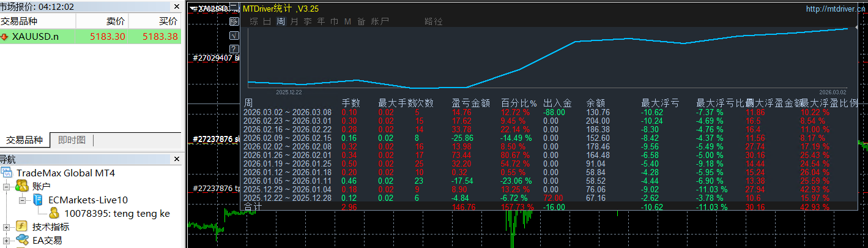This screenshot has width=868, height=248.
Task: Select the 周 weekly statistics tab
Action: [281, 21]
